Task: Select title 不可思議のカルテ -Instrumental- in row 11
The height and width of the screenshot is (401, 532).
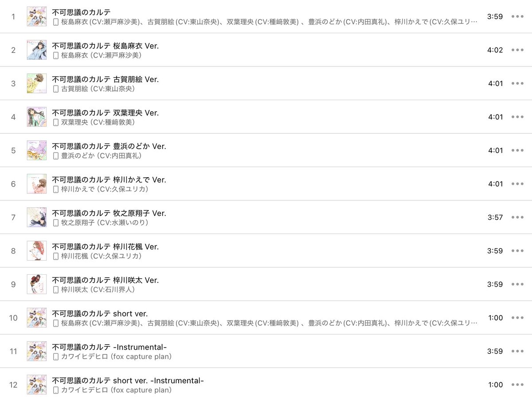Action: (110, 346)
